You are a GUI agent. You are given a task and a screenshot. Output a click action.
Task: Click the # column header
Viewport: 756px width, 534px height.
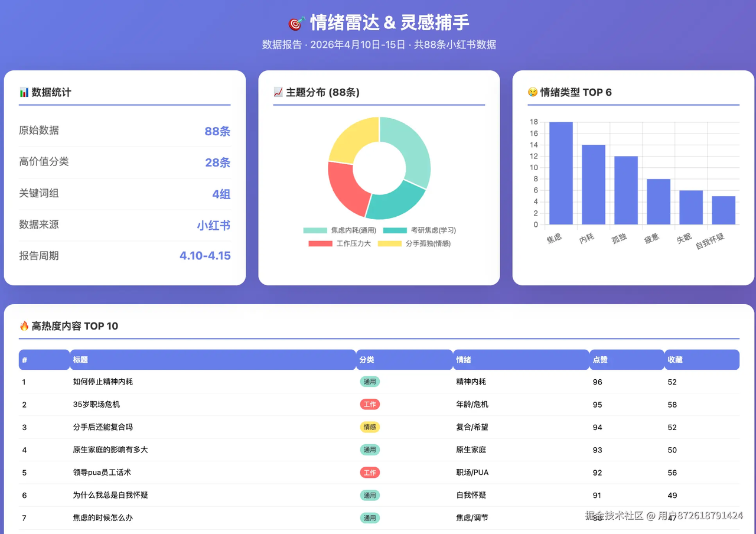click(x=44, y=360)
